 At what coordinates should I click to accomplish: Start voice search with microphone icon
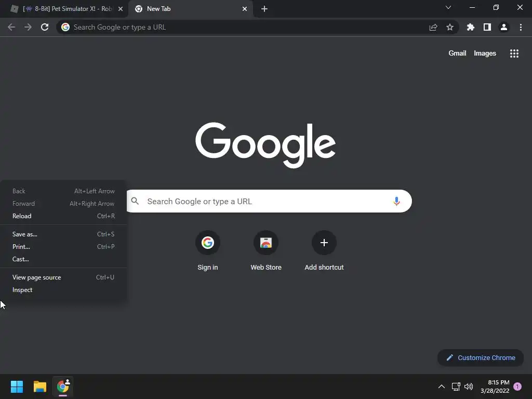[396, 201]
